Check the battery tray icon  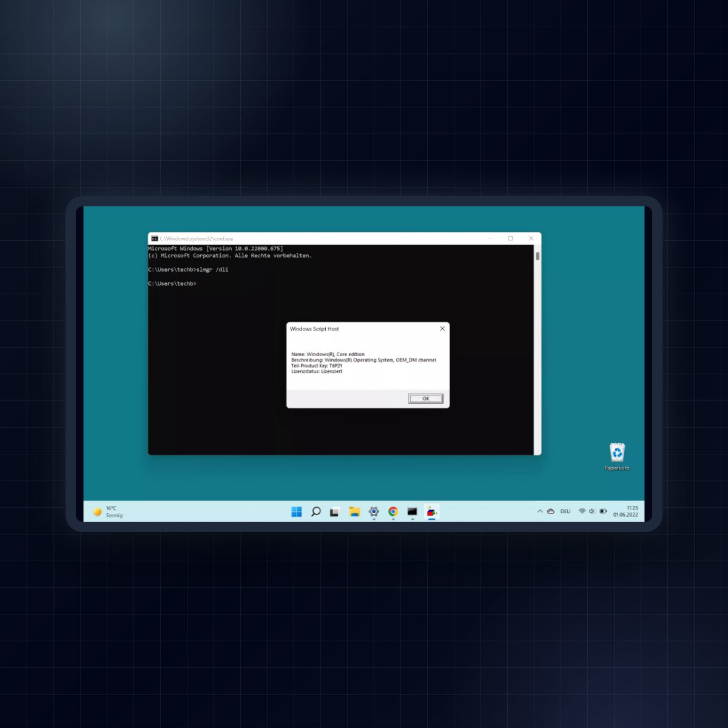pos(603,511)
